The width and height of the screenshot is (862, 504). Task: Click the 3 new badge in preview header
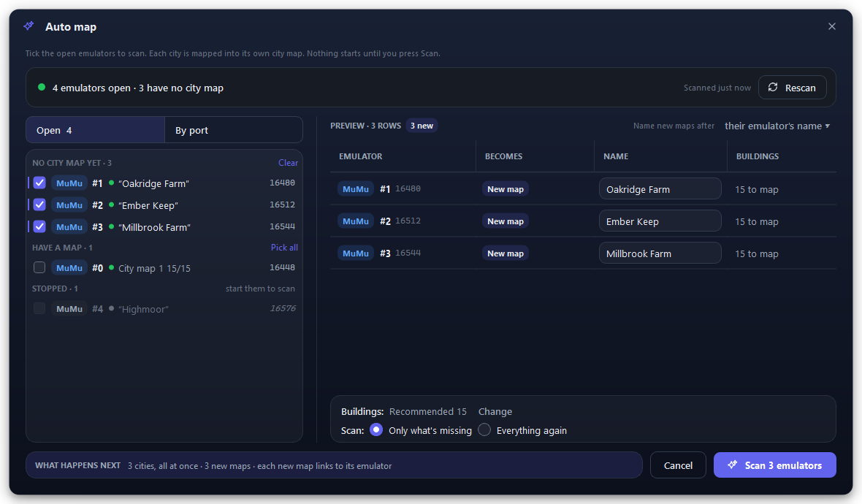pos(422,126)
